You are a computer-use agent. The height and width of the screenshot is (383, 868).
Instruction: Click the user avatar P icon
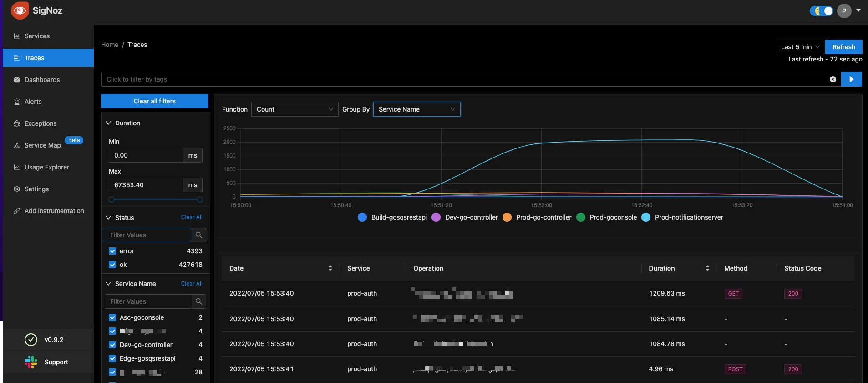click(x=844, y=11)
